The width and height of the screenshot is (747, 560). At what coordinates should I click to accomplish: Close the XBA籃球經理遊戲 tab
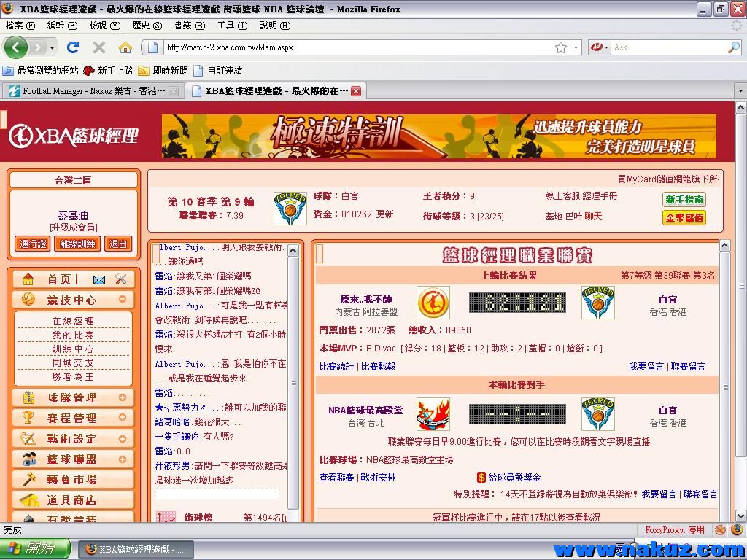(356, 91)
